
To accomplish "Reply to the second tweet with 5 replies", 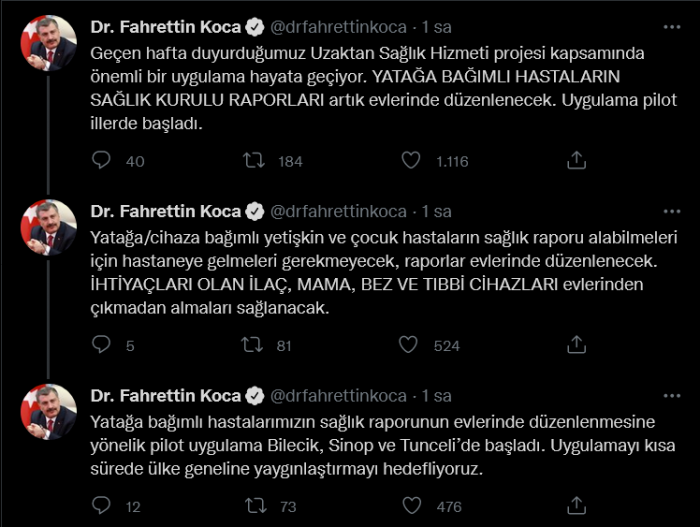I will 101,344.
